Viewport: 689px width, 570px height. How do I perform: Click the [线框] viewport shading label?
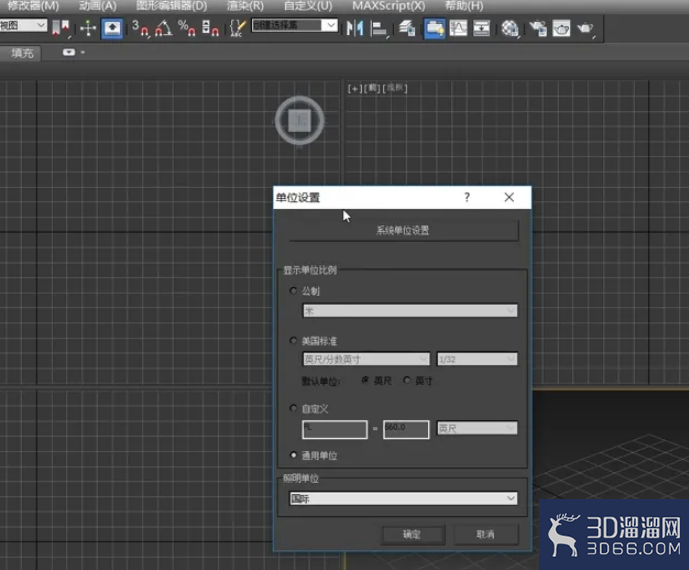pos(395,88)
